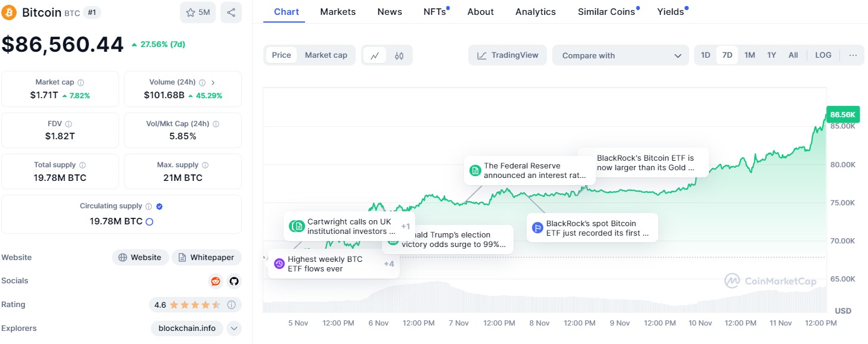Open the blockchain.info explorer
Image resolution: width=868 pixels, height=344 pixels.
[187, 328]
